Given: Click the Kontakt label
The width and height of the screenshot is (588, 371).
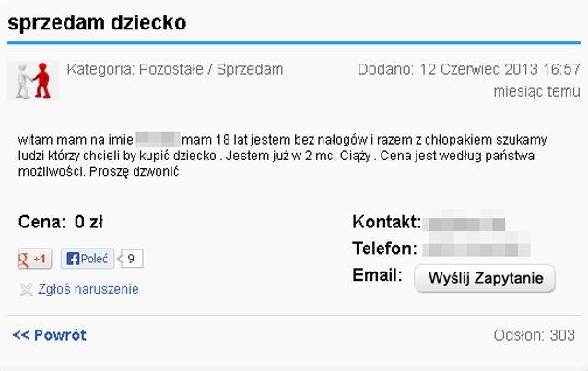Looking at the screenshot, I should click(386, 222).
